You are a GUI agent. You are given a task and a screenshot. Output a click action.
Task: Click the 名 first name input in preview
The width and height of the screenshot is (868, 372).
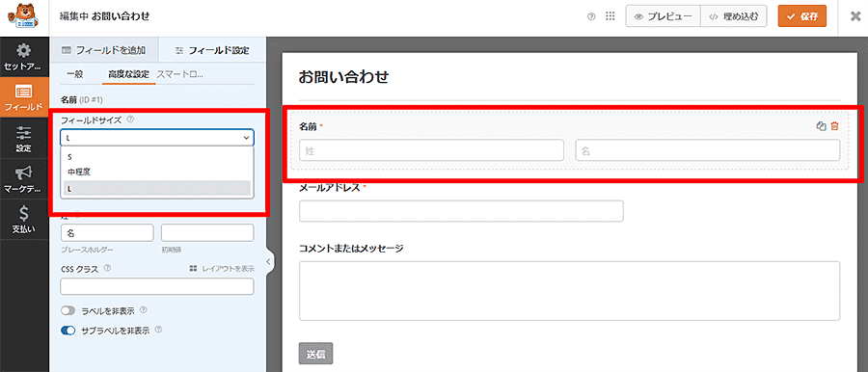click(x=708, y=150)
